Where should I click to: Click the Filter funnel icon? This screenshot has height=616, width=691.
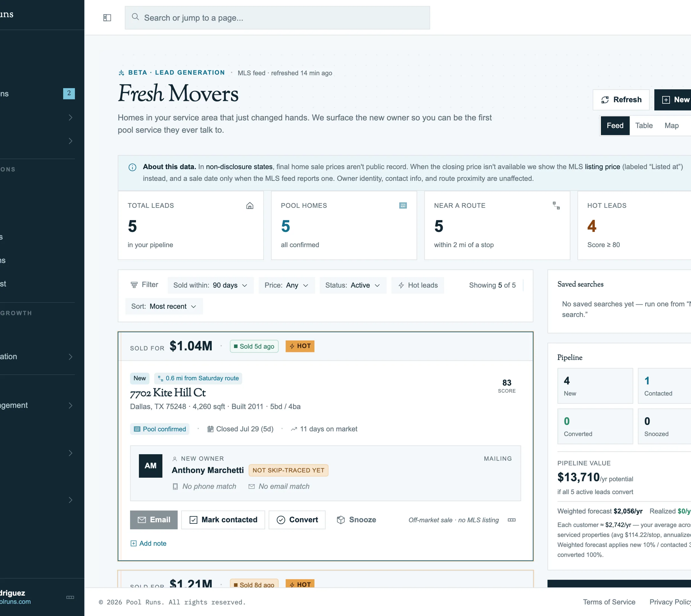point(134,285)
